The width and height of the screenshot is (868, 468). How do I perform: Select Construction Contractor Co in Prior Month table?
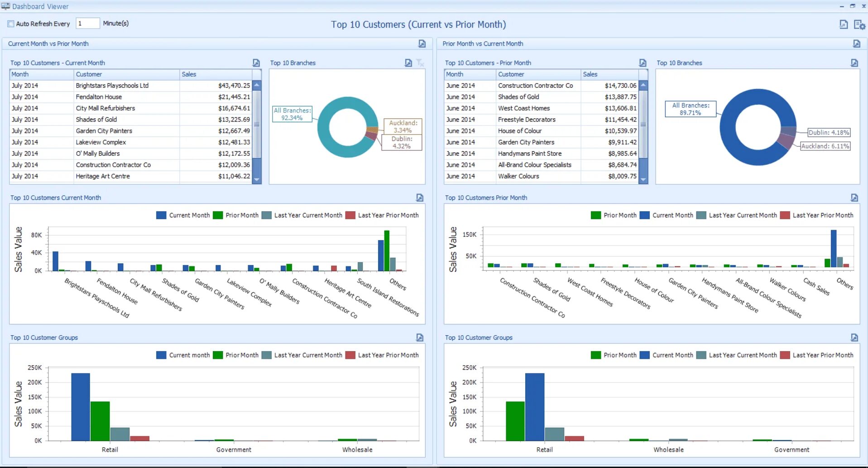click(x=541, y=86)
